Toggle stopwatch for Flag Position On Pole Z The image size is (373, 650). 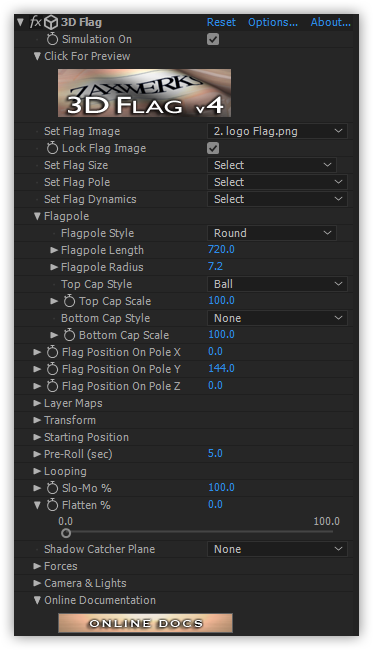pos(53,386)
